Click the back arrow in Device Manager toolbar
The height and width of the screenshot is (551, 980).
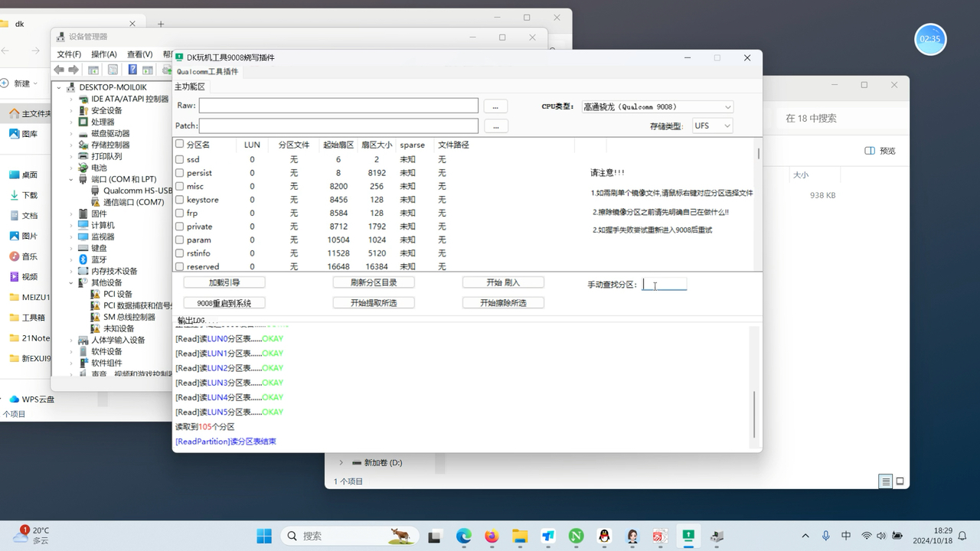click(59, 70)
